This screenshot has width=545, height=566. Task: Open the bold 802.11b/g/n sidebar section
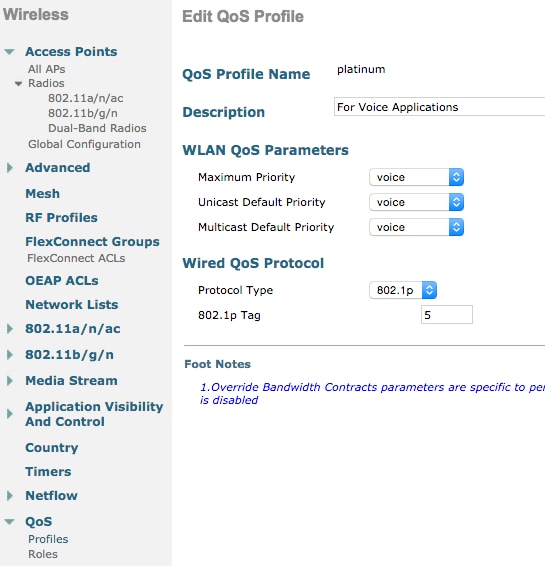[69, 355]
